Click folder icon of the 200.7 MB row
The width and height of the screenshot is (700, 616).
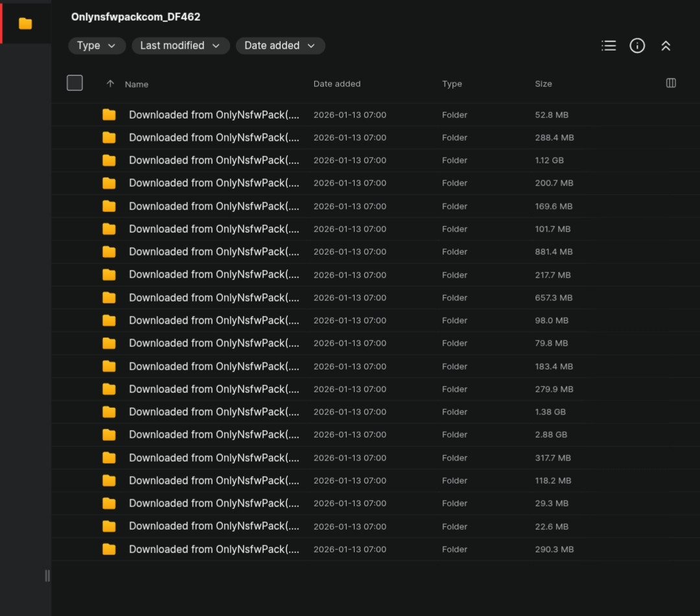(109, 183)
